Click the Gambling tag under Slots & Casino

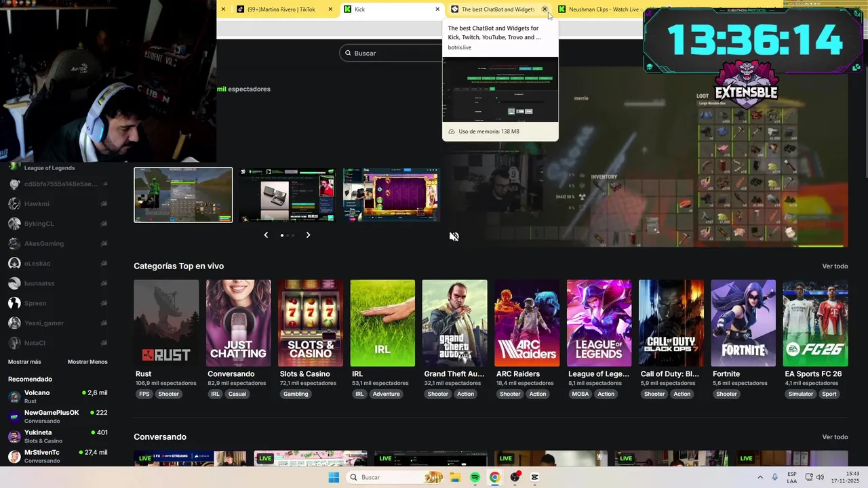point(296,394)
